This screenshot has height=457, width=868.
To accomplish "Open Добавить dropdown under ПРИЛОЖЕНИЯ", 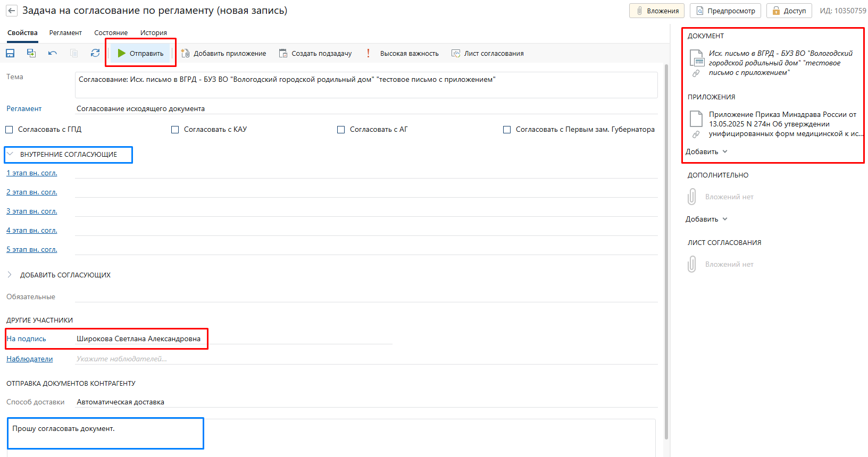I will [x=706, y=151].
